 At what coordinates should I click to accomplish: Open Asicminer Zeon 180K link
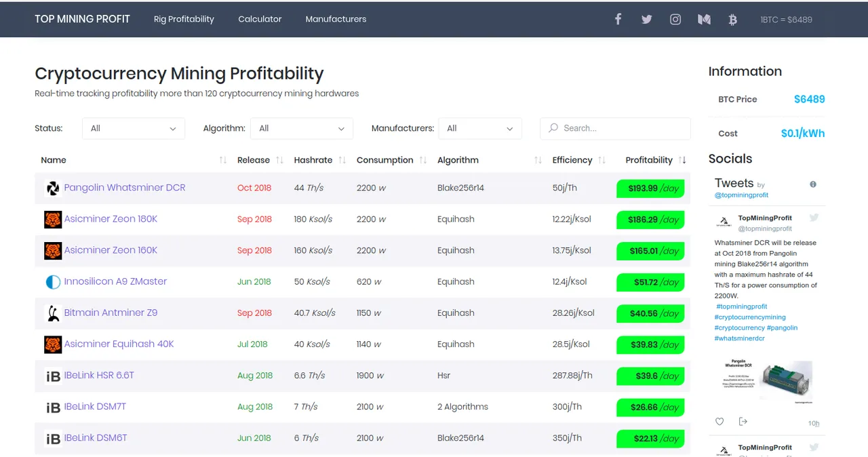(111, 219)
